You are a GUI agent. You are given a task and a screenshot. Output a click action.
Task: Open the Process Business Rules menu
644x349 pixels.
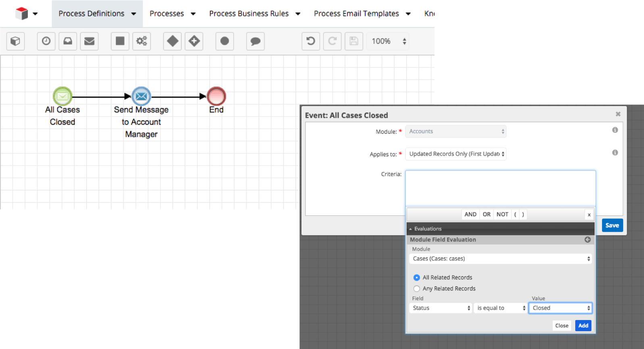(254, 14)
